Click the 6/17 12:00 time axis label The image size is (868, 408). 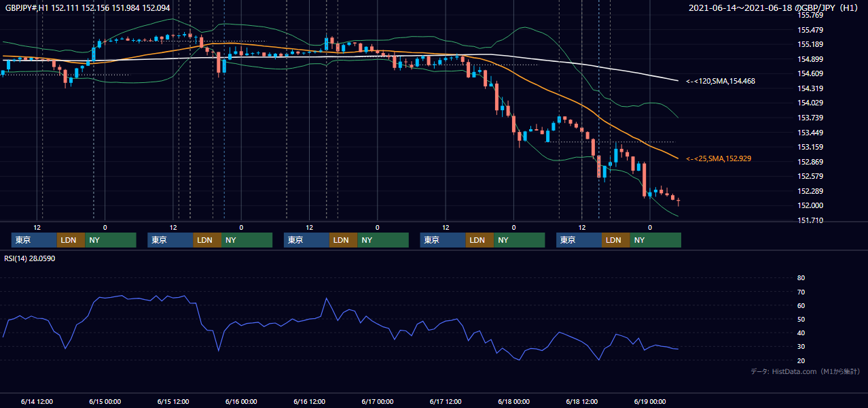446,401
